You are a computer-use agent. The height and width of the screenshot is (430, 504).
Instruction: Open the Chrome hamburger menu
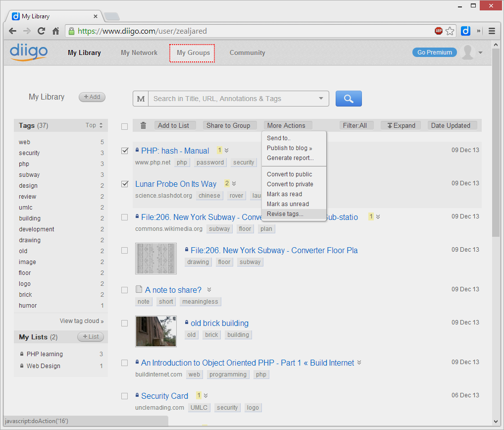(492, 31)
